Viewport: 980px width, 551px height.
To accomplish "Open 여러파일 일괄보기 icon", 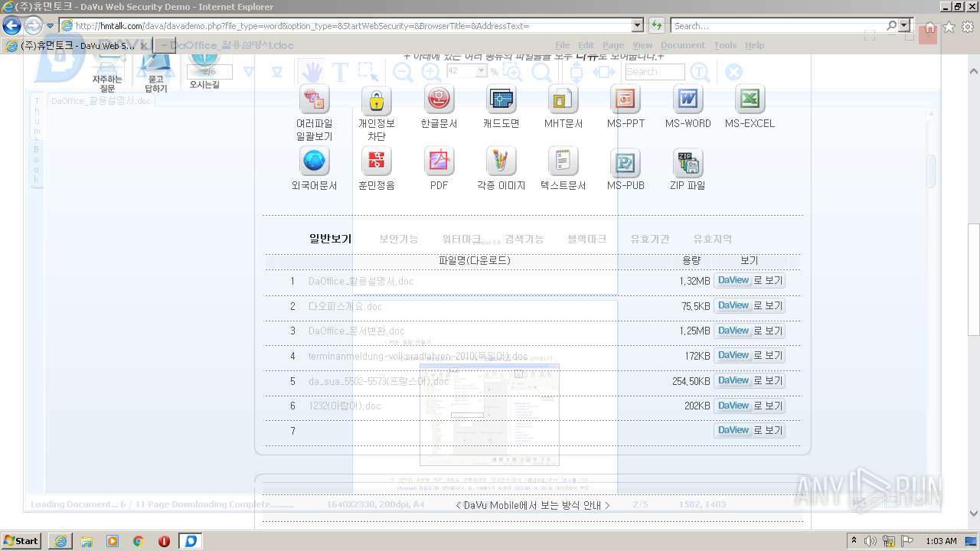I will tap(315, 99).
